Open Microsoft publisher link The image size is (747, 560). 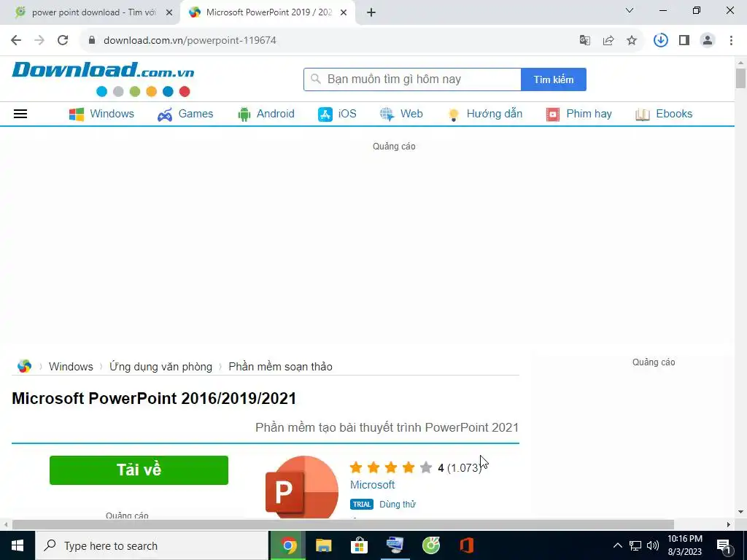[x=373, y=485]
